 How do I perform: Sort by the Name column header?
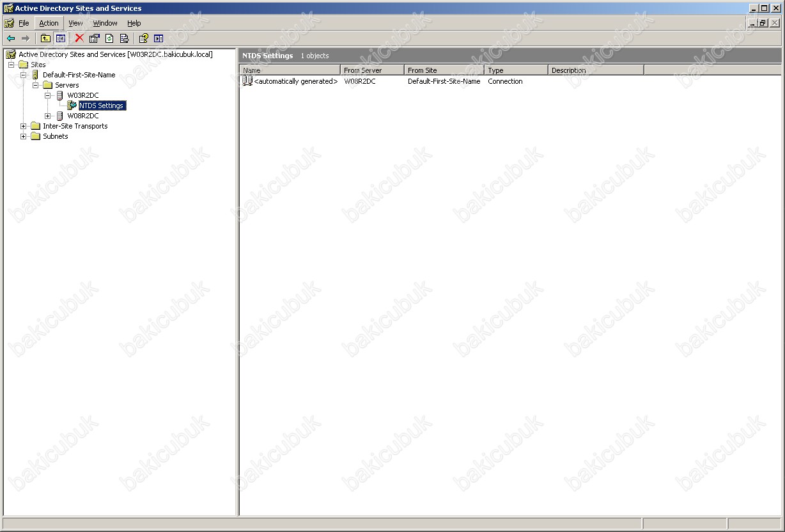tap(290, 70)
